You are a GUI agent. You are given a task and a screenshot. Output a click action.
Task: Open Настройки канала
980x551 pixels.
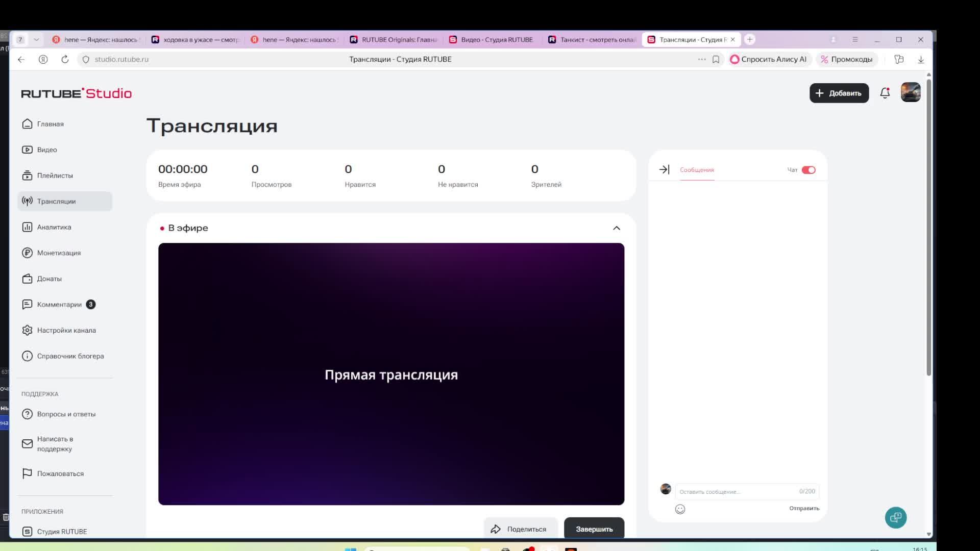[x=66, y=330]
